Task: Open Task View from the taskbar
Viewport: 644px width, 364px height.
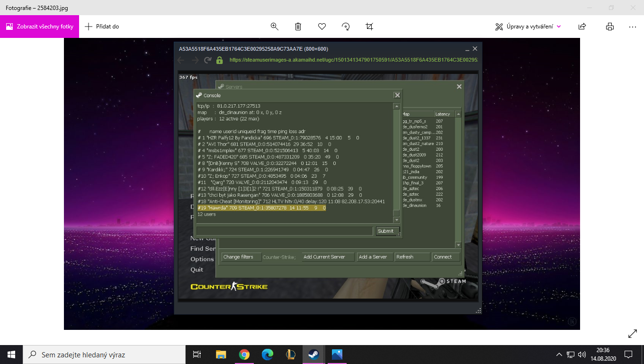Action: [197, 355]
